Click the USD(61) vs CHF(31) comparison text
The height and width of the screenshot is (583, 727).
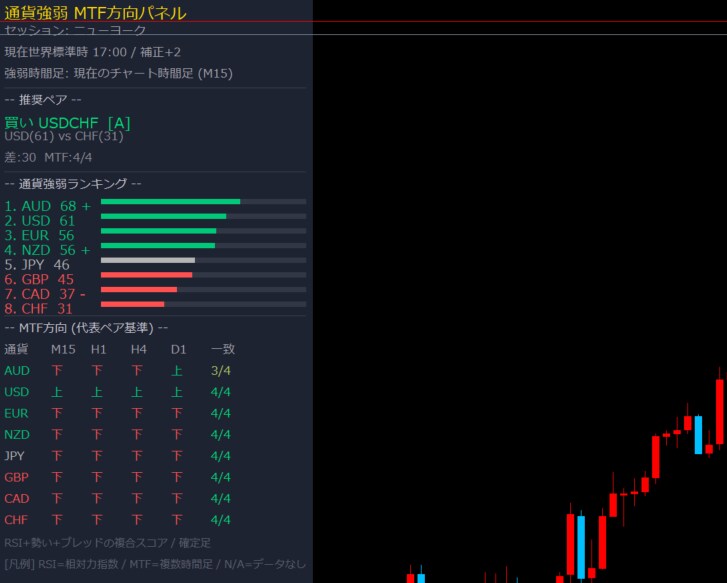click(x=64, y=136)
